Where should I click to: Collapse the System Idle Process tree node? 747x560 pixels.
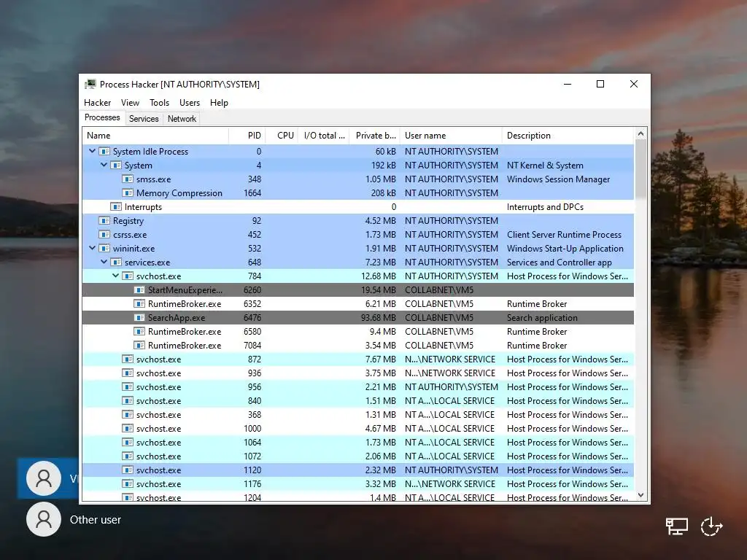pos(92,151)
